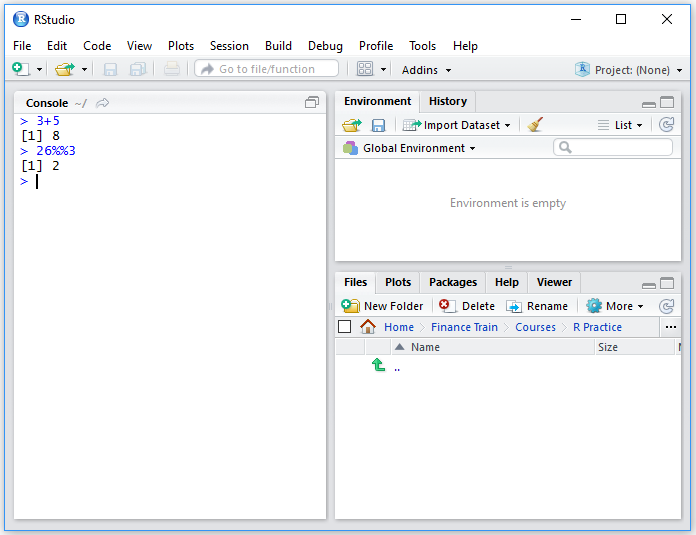Open the Addins dropdown
The height and width of the screenshot is (535, 696).
point(426,70)
